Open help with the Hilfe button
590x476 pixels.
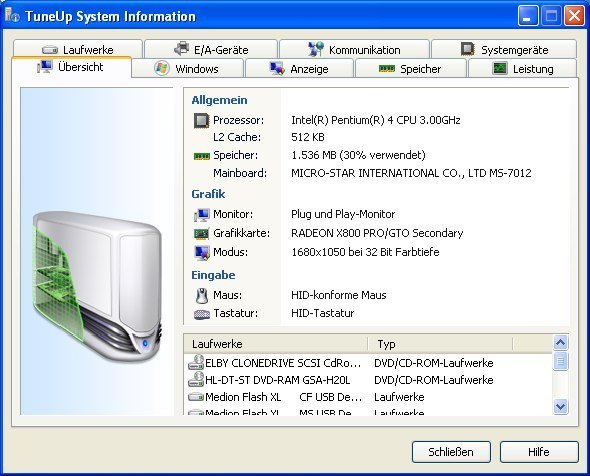coord(539,452)
